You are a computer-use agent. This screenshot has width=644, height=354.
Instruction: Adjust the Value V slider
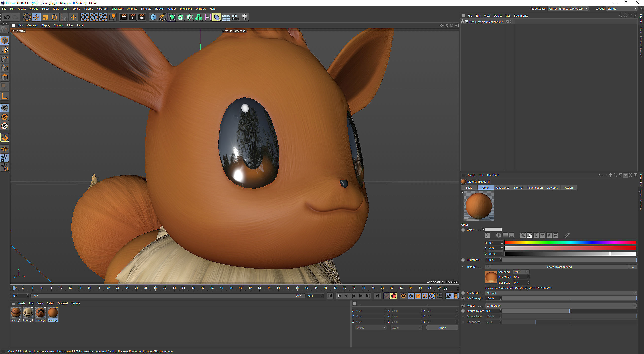(x=570, y=254)
